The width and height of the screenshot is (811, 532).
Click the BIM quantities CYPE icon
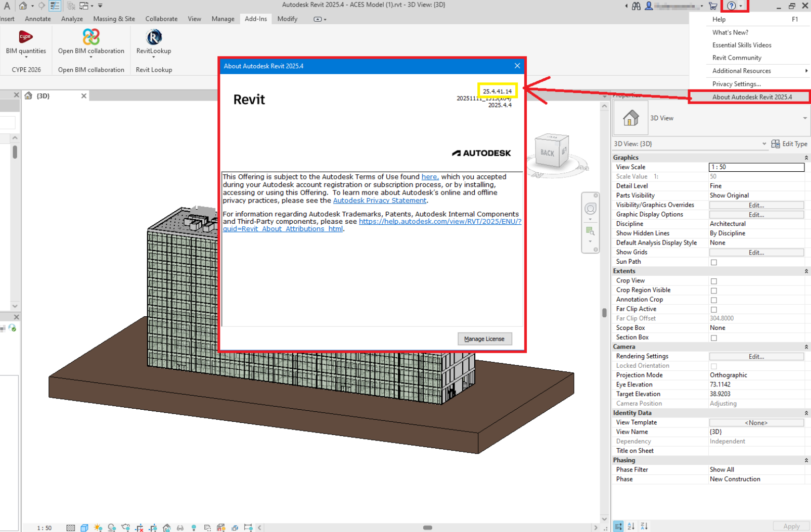tap(25, 37)
